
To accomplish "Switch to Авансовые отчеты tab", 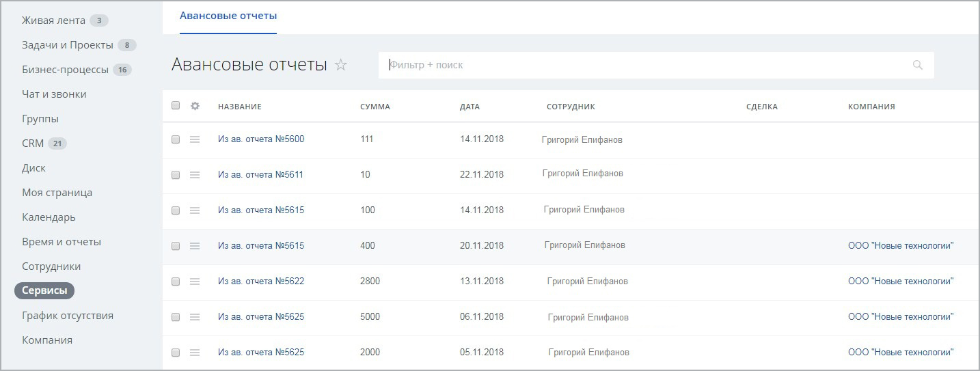I will [x=228, y=16].
